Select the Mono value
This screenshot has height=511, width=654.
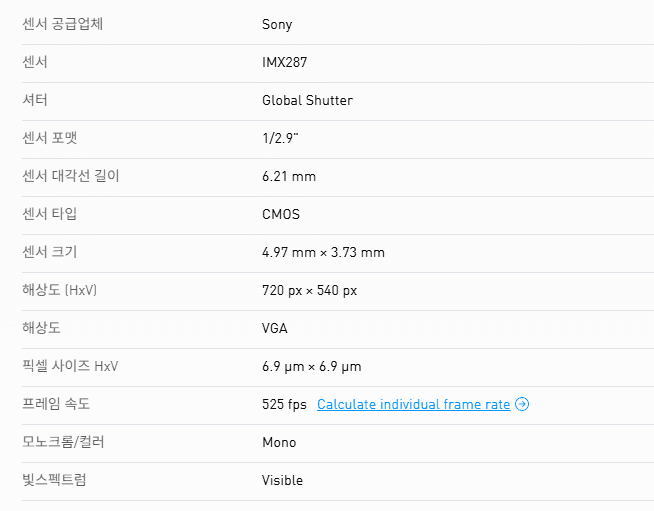[279, 442]
